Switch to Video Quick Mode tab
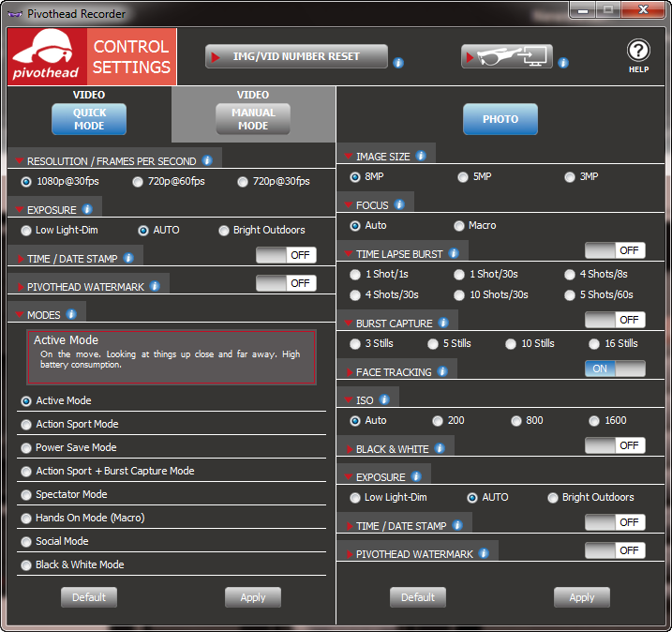 [89, 119]
